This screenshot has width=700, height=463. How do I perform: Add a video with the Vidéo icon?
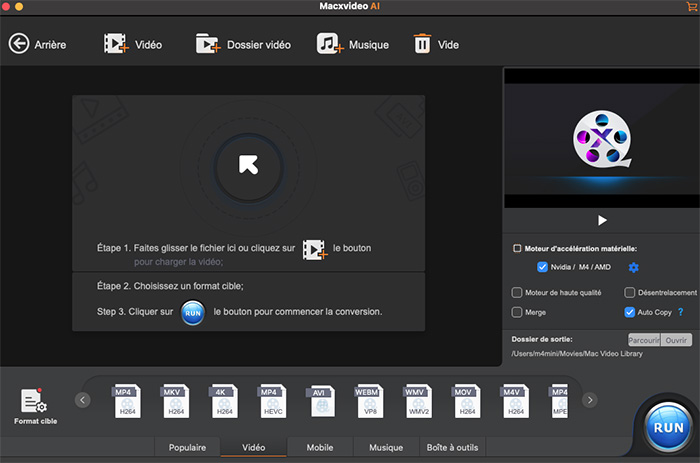coord(116,44)
